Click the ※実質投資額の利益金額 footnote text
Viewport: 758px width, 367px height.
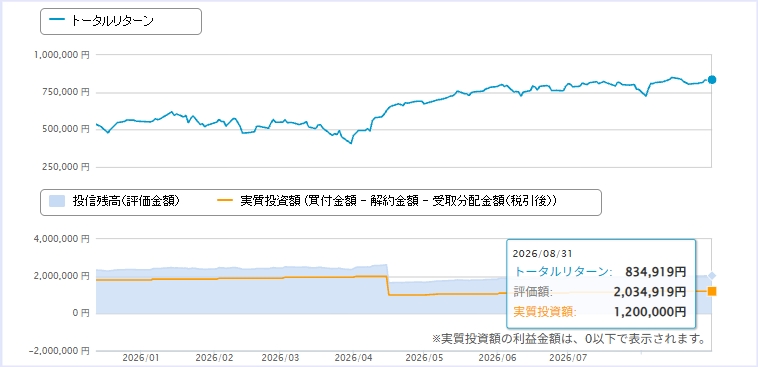click(x=568, y=338)
